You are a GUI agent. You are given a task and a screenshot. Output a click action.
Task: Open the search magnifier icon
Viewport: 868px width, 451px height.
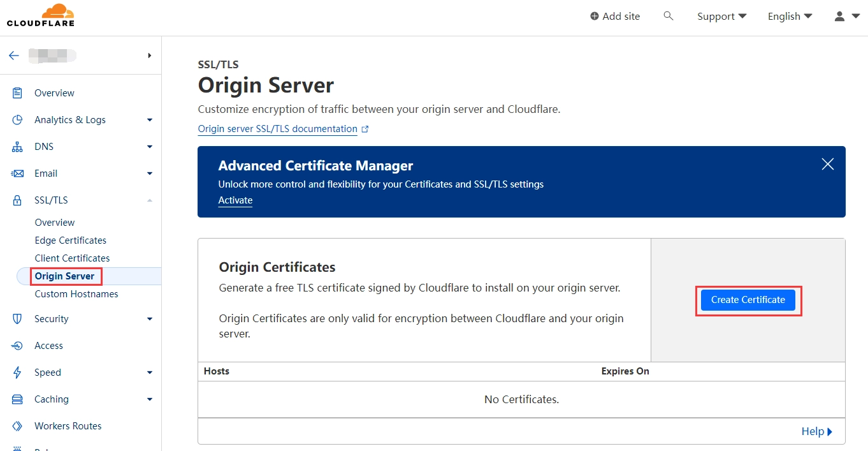pyautogui.click(x=668, y=16)
